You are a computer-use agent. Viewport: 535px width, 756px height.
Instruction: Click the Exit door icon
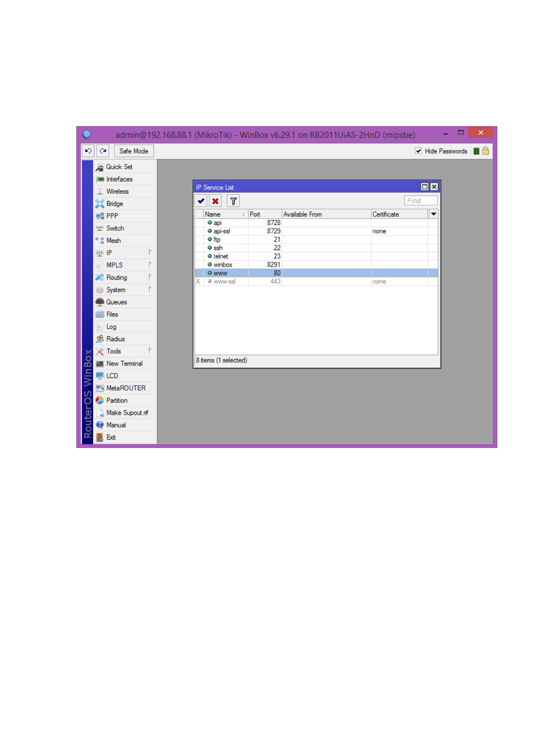100,437
